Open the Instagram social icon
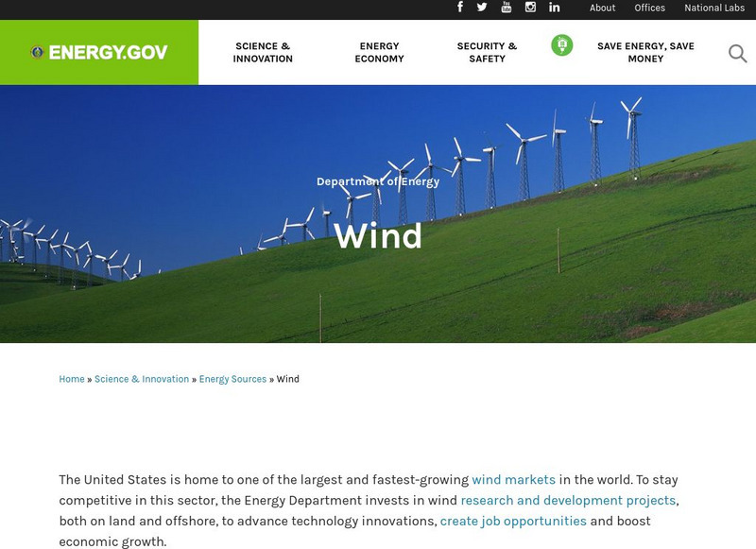This screenshot has height=549, width=756. pos(530,7)
